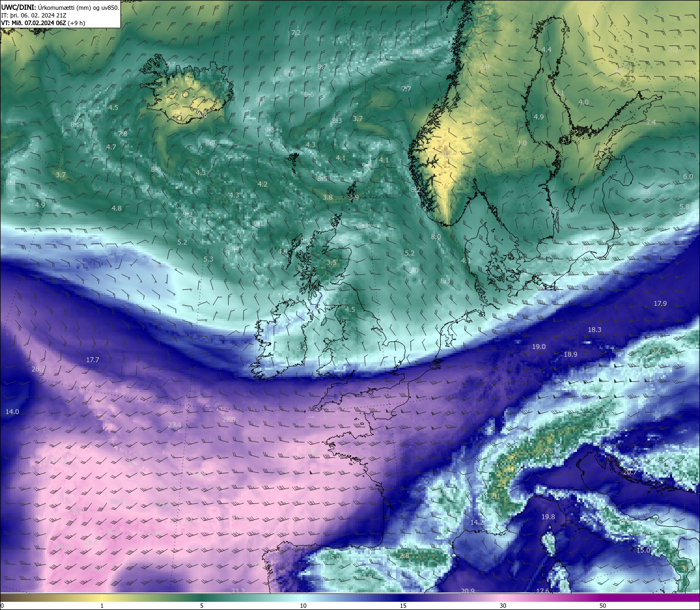Click the map value "19.8" near Corsica
The image size is (700, 610).
(548, 517)
